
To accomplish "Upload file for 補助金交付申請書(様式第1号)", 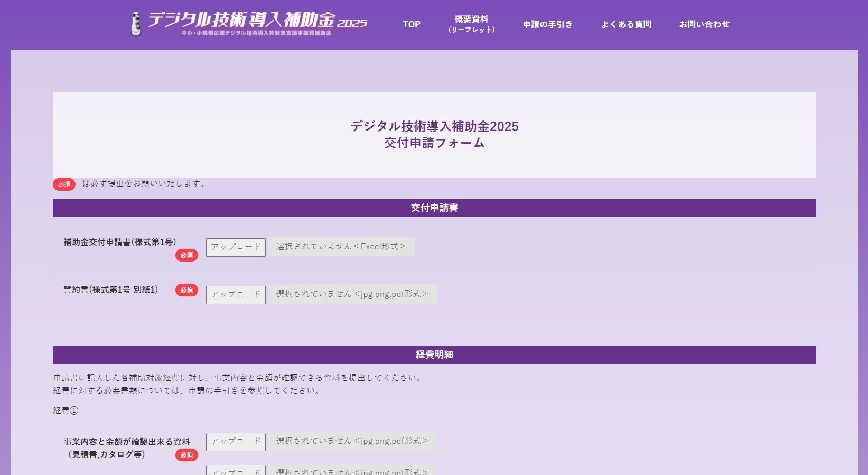I will click(236, 247).
